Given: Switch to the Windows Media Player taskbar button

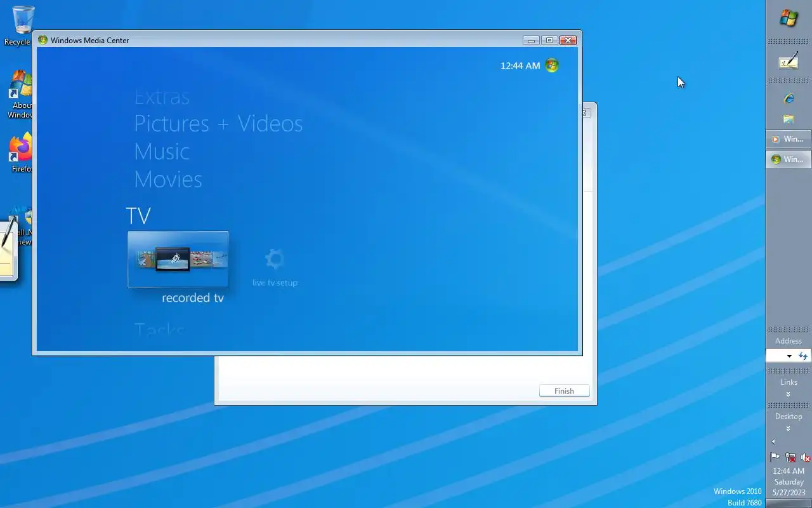Looking at the screenshot, I should click(x=789, y=139).
